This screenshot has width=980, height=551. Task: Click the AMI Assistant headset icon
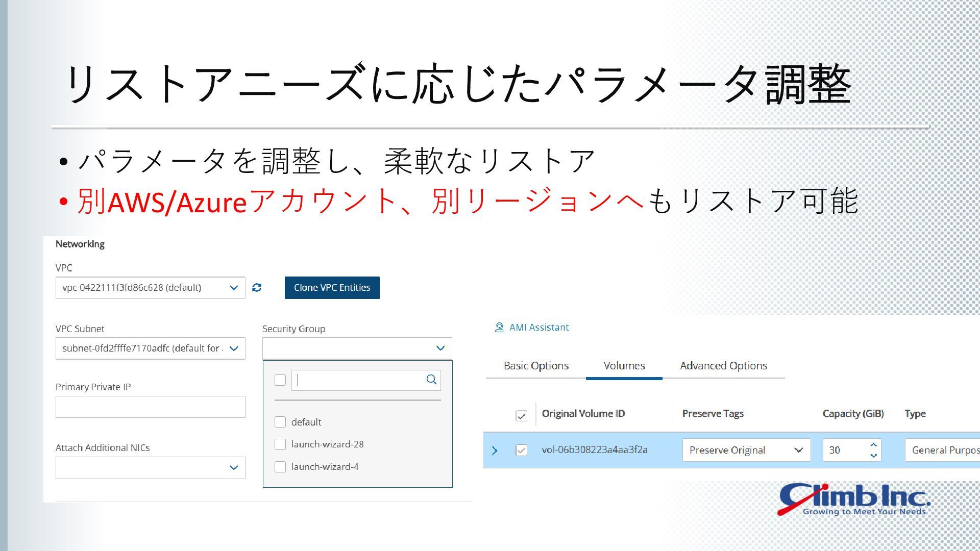click(499, 328)
